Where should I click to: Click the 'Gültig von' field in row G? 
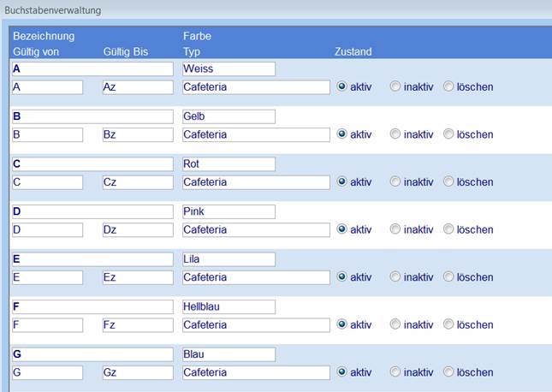tap(47, 372)
